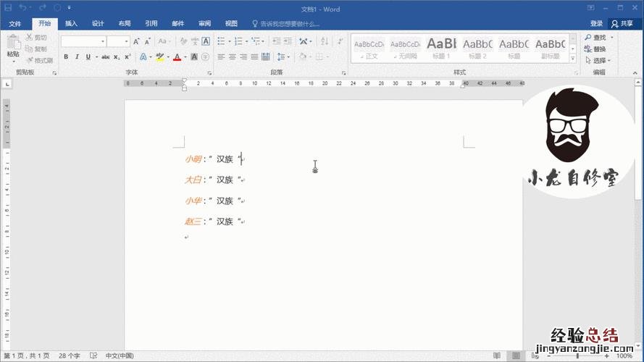Click the Save icon in quick access toolbar

coord(9,9)
